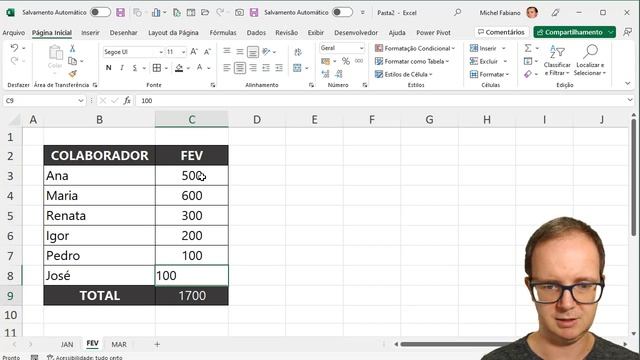This screenshot has height=360, width=640.
Task: Collapse the ribbon with the chevron at the right
Action: point(628,84)
